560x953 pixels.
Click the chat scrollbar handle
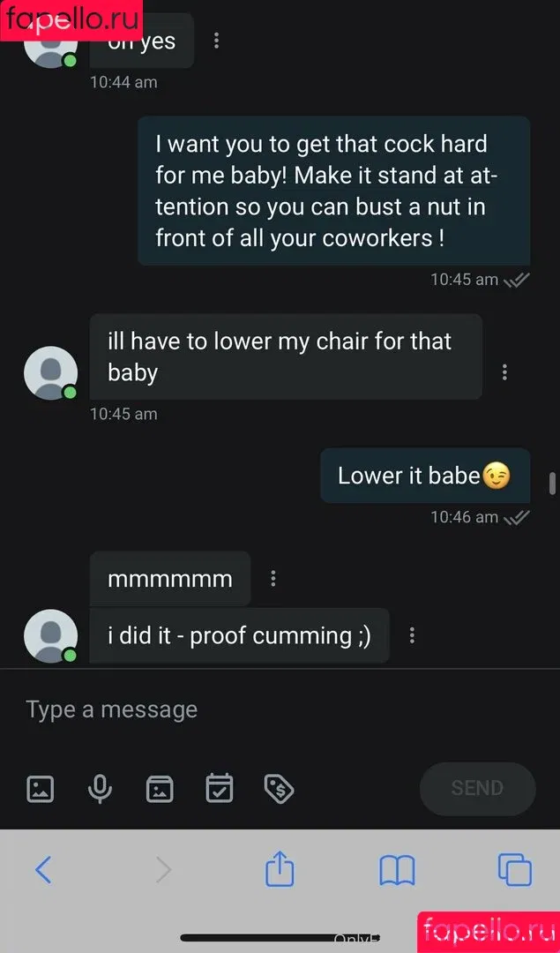tap(552, 484)
